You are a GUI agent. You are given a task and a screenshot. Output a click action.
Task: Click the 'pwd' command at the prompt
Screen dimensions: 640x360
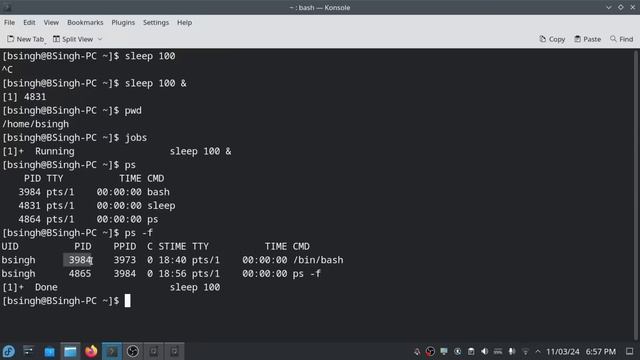coord(133,111)
